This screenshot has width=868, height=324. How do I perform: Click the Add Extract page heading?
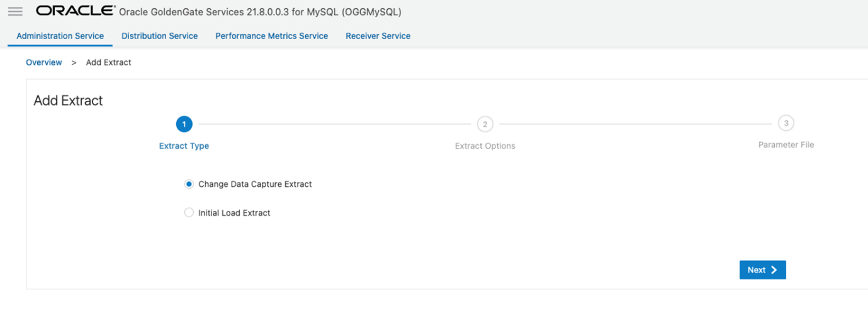click(x=68, y=101)
